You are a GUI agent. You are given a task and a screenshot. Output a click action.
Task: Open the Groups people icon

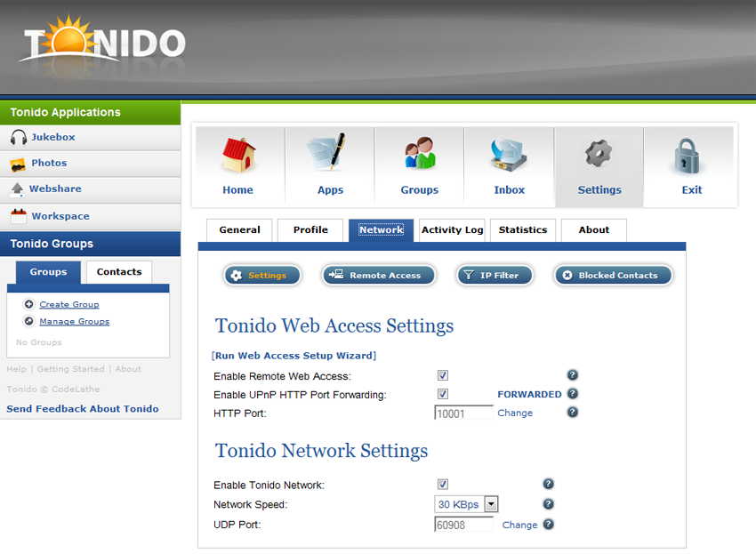(x=420, y=153)
